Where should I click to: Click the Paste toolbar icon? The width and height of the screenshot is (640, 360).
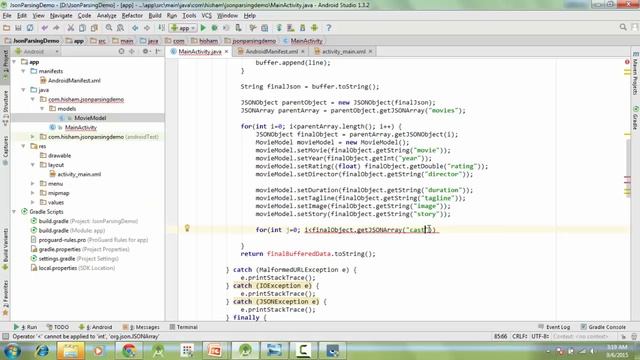point(94,28)
